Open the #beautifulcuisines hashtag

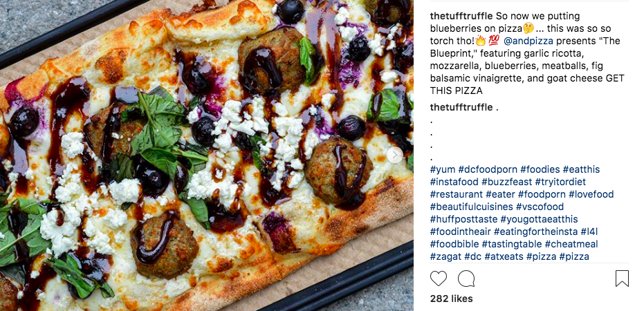(471, 207)
